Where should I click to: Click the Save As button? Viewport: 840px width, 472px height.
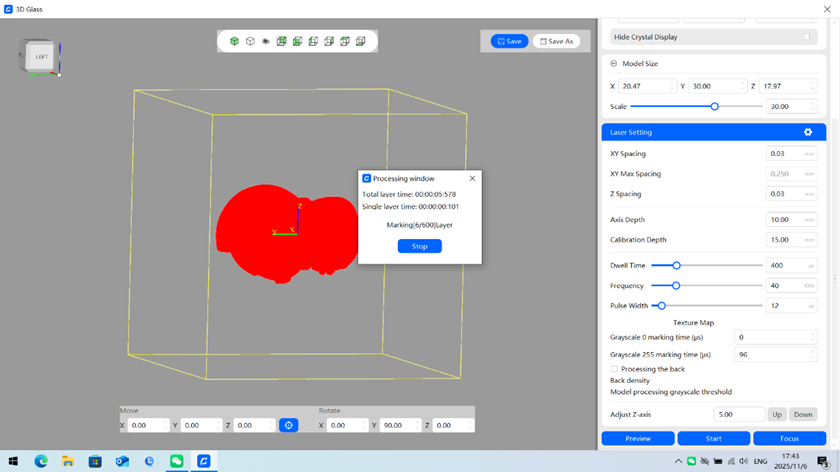coord(556,41)
